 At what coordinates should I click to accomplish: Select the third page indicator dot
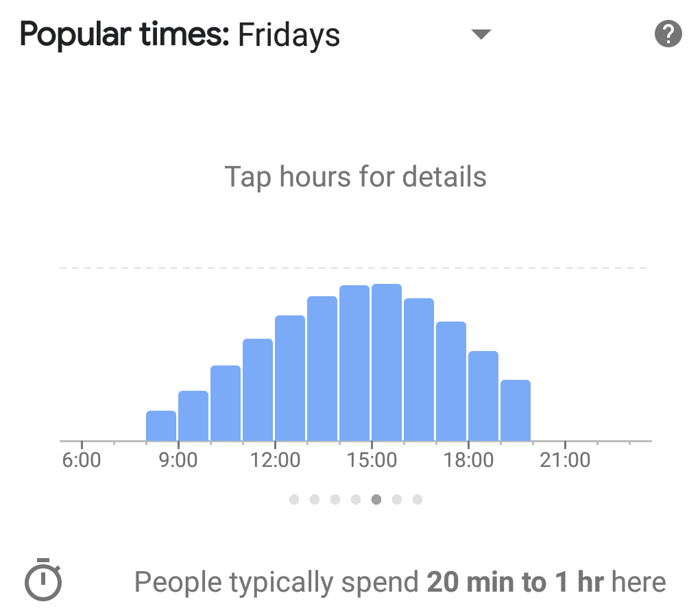[x=335, y=500]
